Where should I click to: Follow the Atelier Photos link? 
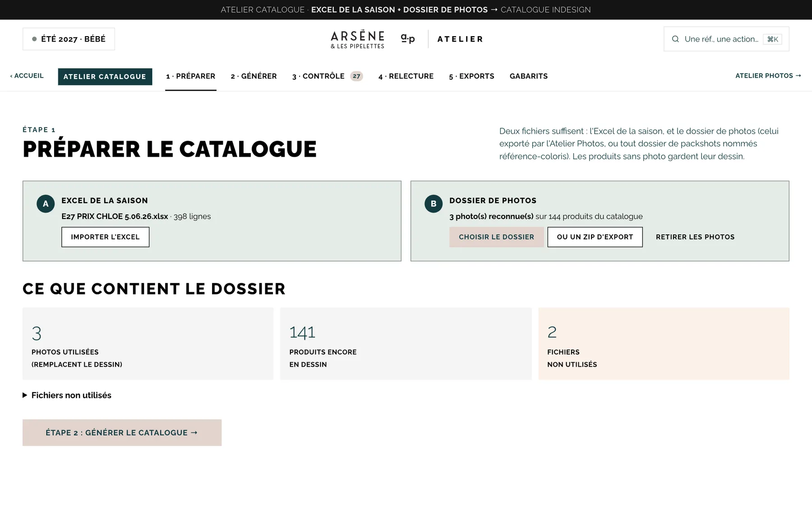coord(768,76)
